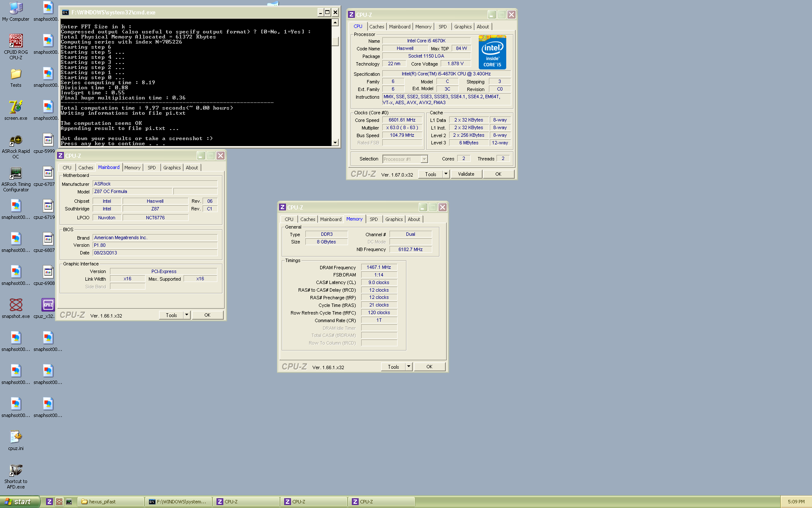Click OK in the Mainboard CPU-Z window

click(207, 315)
